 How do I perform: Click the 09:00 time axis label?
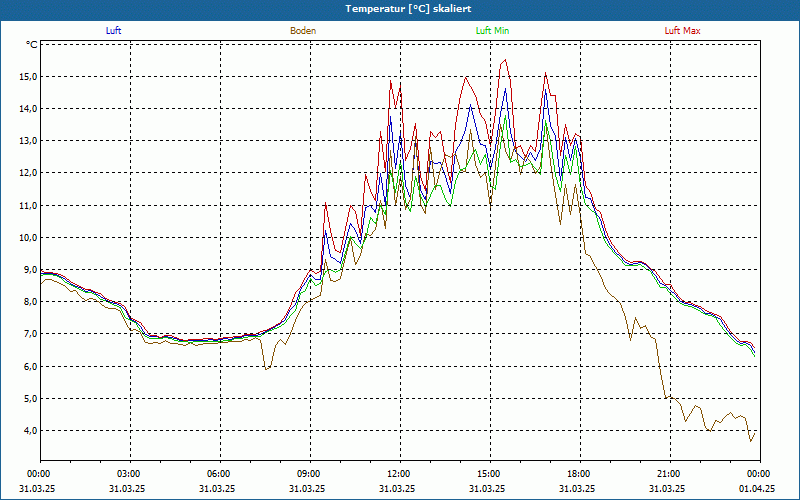[x=311, y=474]
